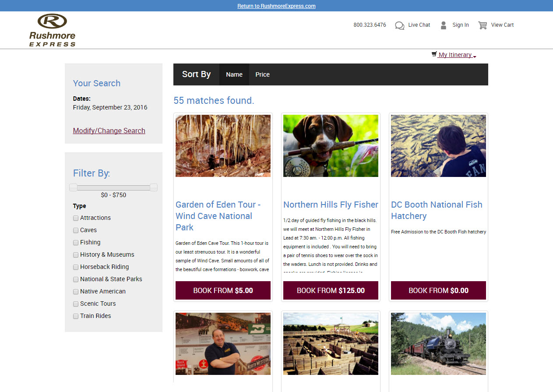Click the 55 matches found text
553x392 pixels.
214,100
